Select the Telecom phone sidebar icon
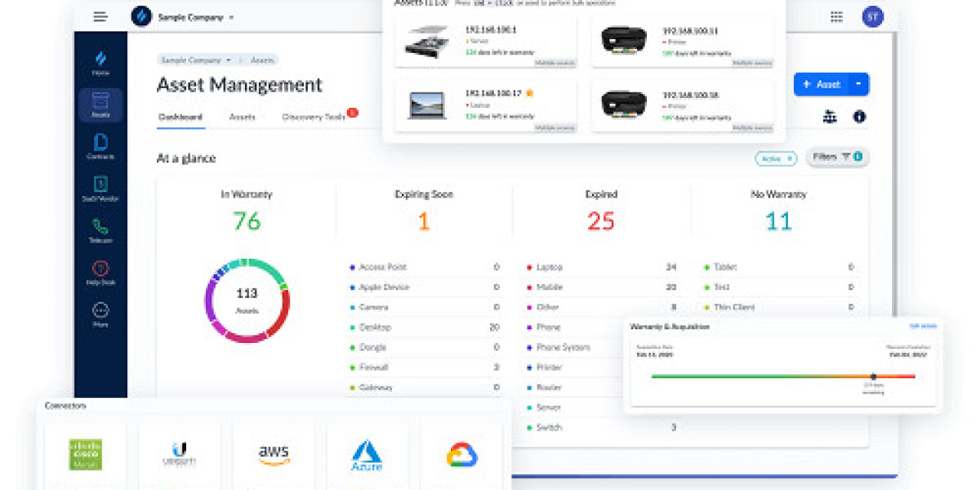 [x=100, y=230]
